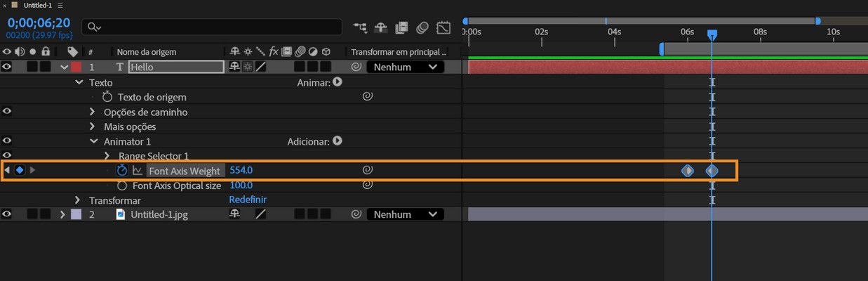Image resolution: width=868 pixels, height=281 pixels.
Task: Open the Animar text animator menu
Action: (338, 82)
